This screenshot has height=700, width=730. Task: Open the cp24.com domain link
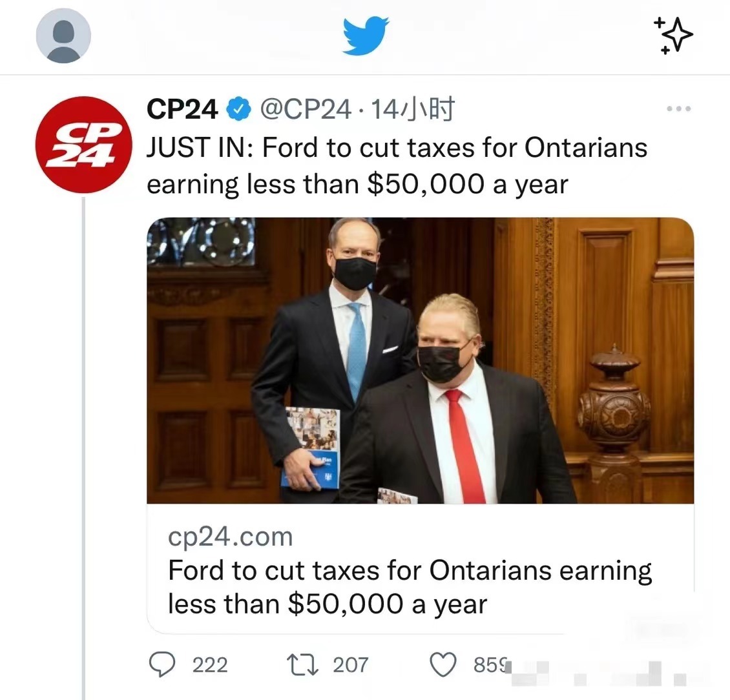click(231, 537)
